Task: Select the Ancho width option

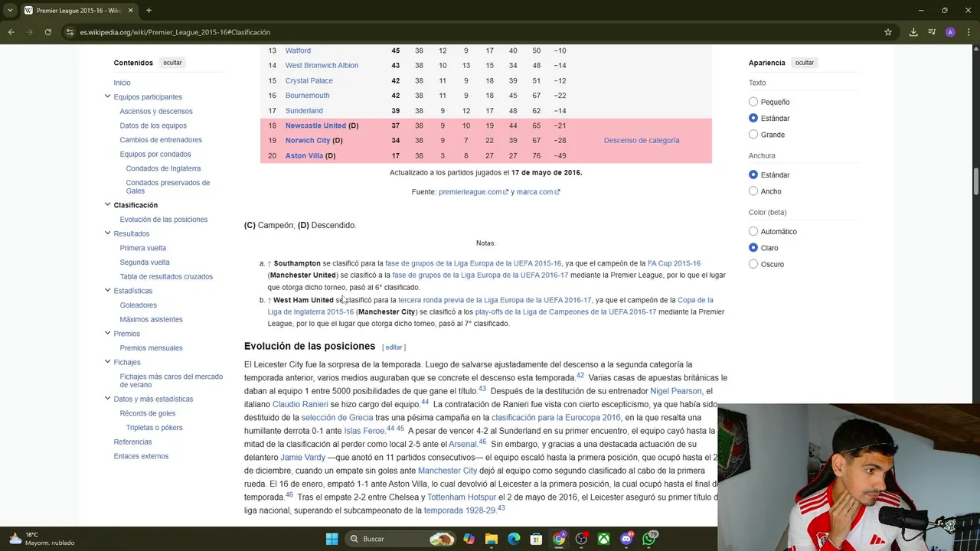Action: 753,191
